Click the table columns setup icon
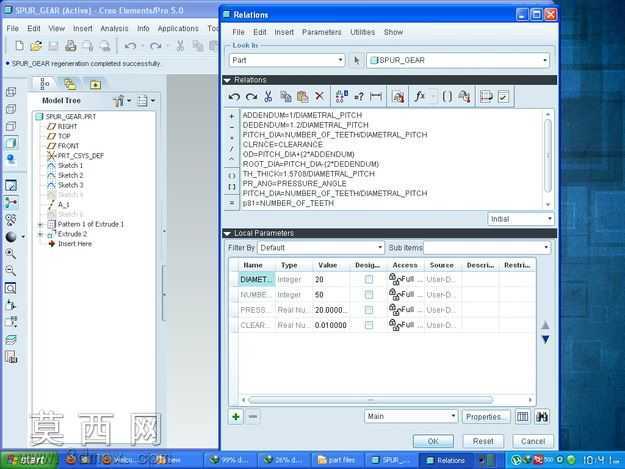The height and width of the screenshot is (469, 625). click(x=523, y=417)
